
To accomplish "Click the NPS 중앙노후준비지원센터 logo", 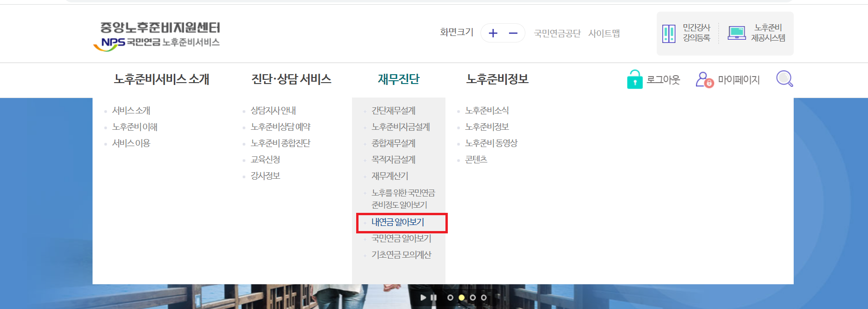I will [x=157, y=36].
